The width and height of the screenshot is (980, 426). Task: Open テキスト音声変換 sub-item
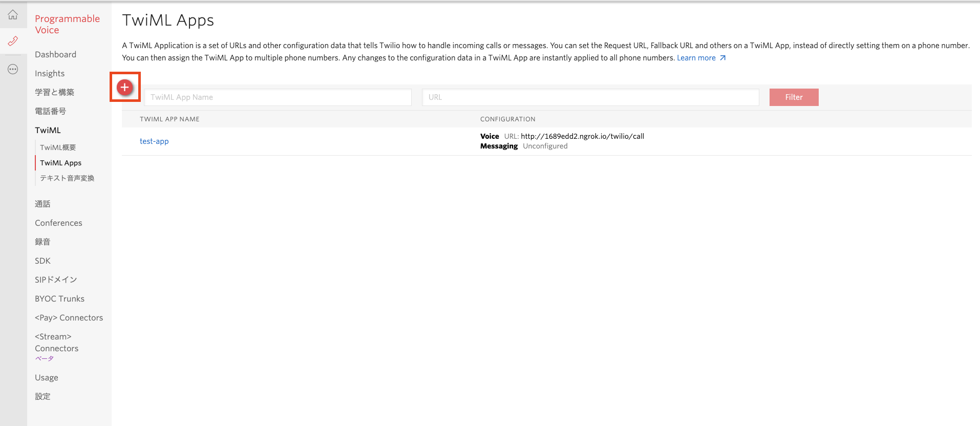(x=67, y=178)
